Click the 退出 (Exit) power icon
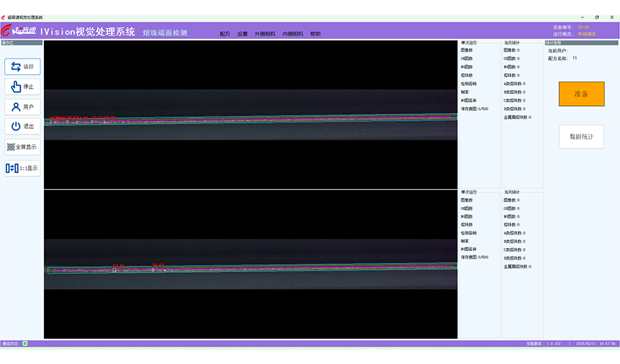The width and height of the screenshot is (620, 364). tap(16, 126)
